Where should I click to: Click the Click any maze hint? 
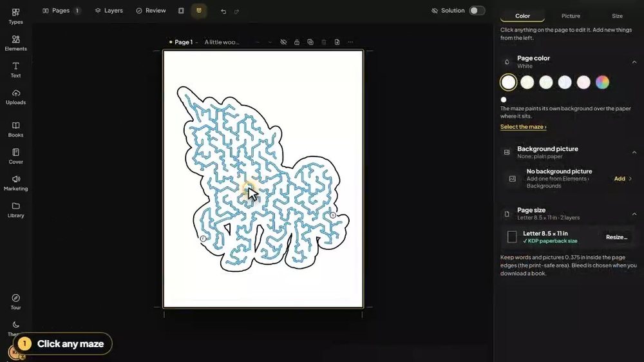63,343
